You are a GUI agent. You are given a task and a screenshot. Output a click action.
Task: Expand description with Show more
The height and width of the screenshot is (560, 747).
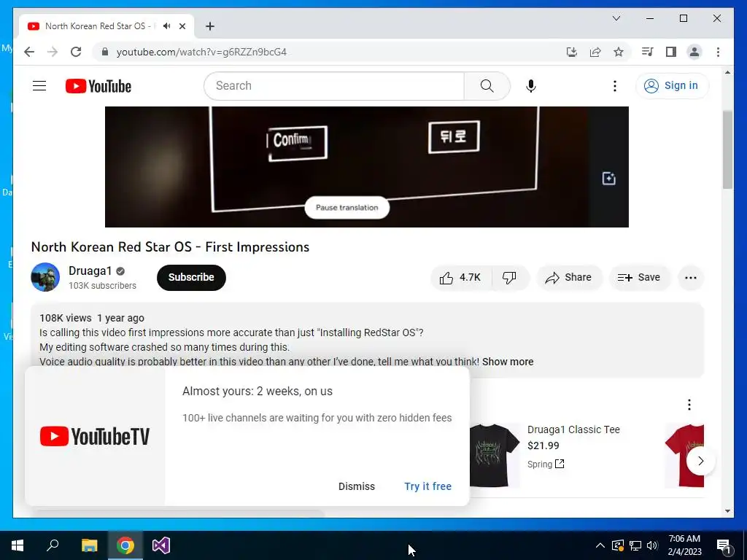coord(508,362)
